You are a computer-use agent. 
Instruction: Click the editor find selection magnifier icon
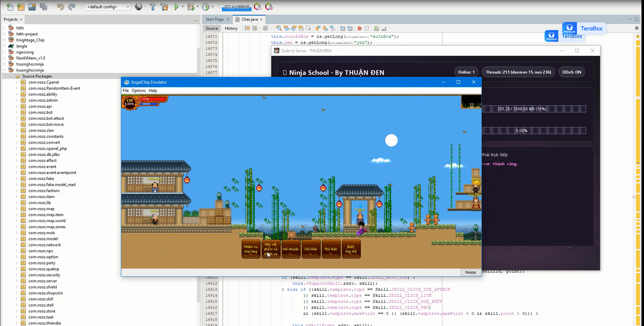(x=279, y=28)
